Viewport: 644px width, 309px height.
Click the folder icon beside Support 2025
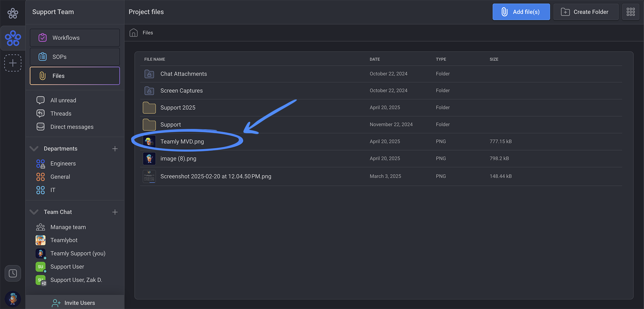(149, 108)
